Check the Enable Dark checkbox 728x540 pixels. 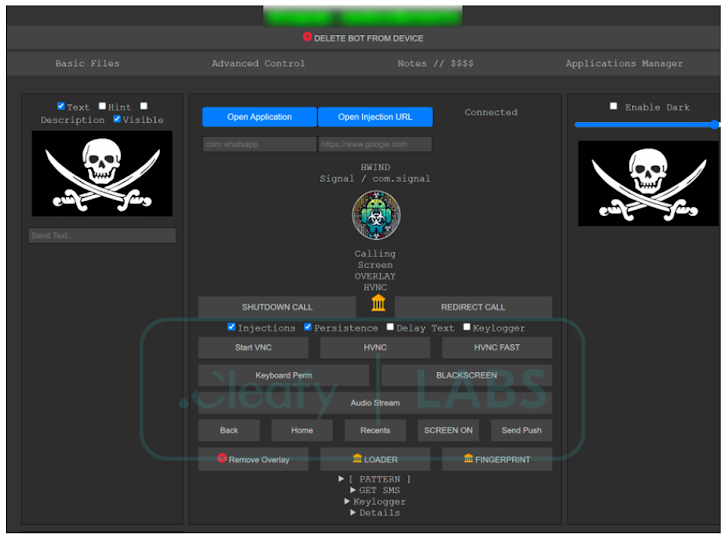point(613,106)
